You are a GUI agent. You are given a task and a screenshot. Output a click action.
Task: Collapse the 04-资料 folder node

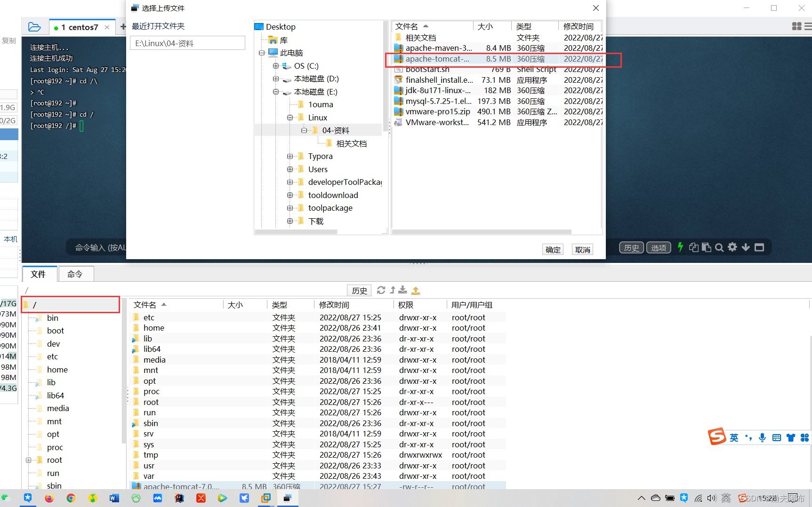pos(304,130)
